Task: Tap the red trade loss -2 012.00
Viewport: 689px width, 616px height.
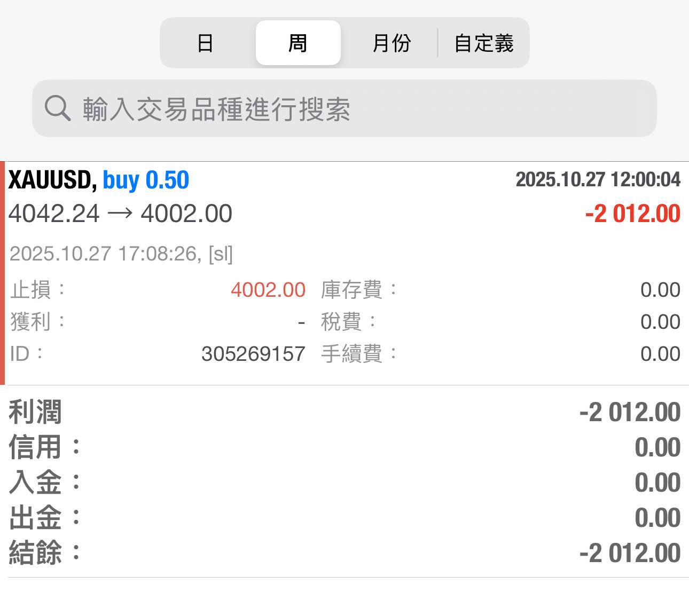Action: coord(632,214)
